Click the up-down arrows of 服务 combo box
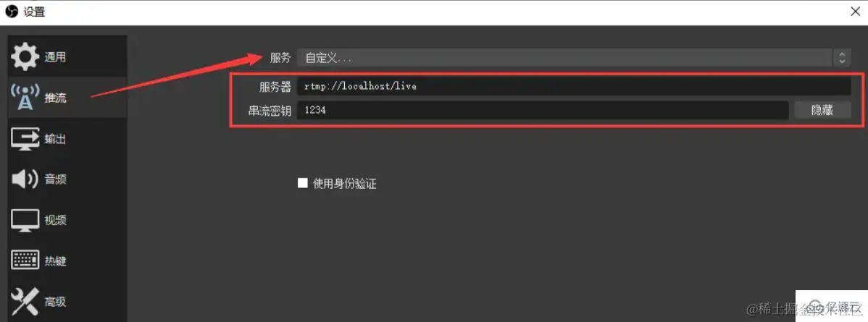Screen dimensions: 868x322 click(x=841, y=58)
